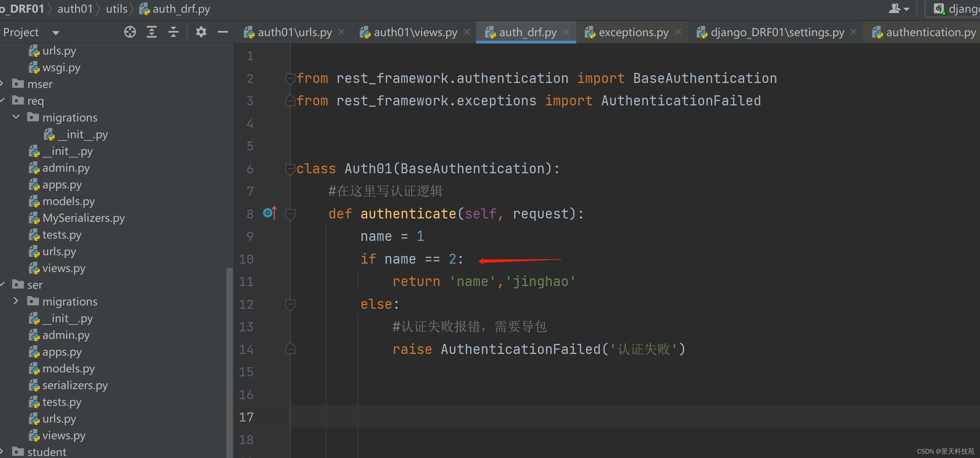Collapse the authenticate method fold marker

[x=290, y=214]
